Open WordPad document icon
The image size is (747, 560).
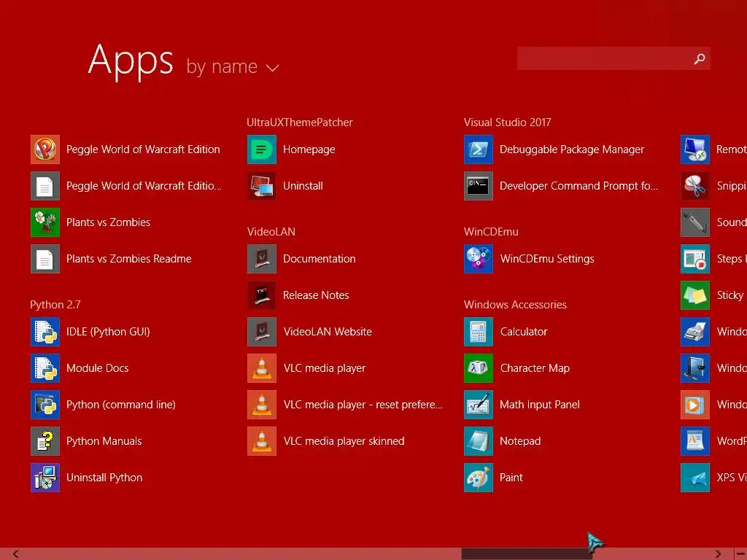695,441
